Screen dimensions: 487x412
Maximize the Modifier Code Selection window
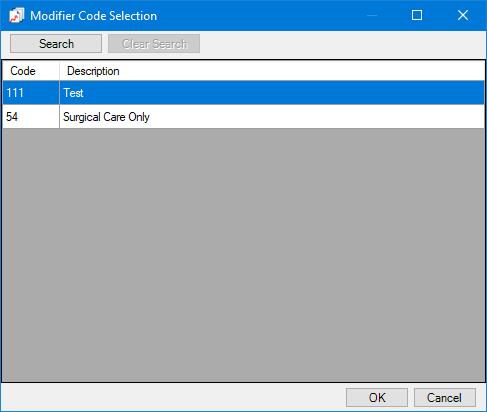pos(417,15)
